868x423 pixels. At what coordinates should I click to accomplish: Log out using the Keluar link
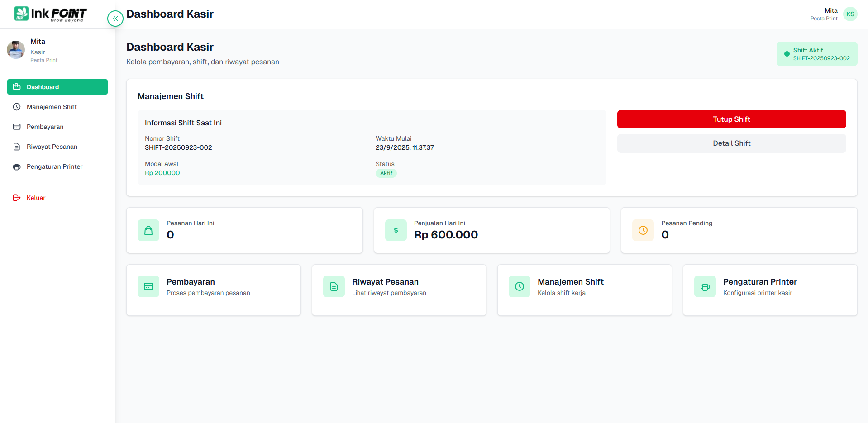point(36,198)
